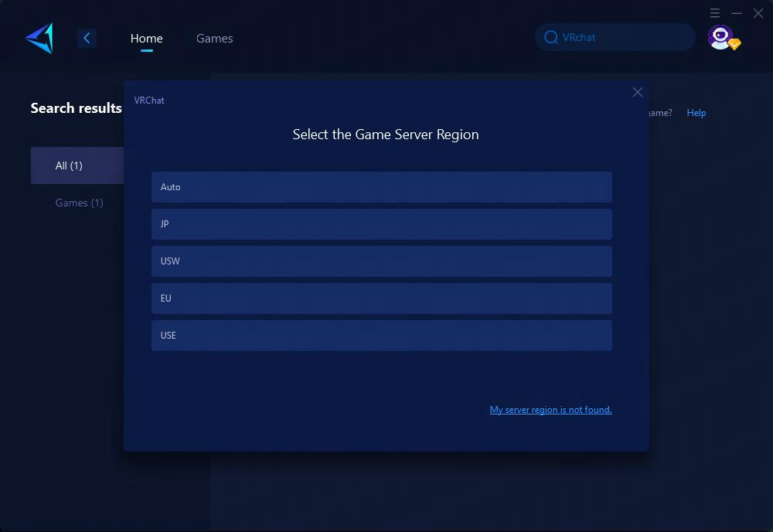Choose the USW server region
Image resolution: width=773 pixels, height=532 pixels.
coord(382,261)
